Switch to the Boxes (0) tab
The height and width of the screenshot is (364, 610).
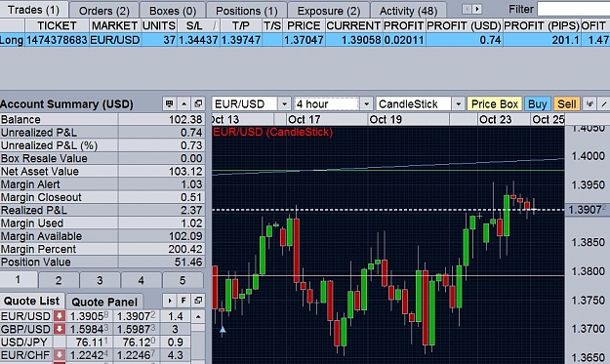tap(173, 11)
